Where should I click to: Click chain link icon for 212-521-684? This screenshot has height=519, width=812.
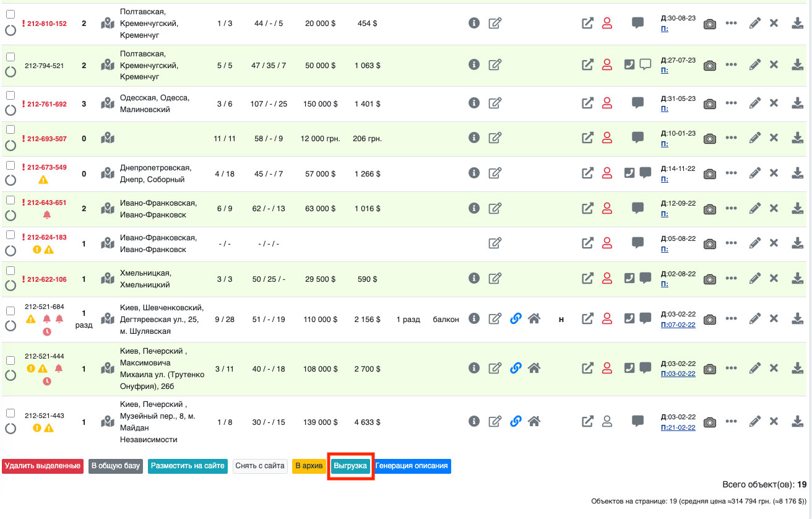click(x=515, y=318)
